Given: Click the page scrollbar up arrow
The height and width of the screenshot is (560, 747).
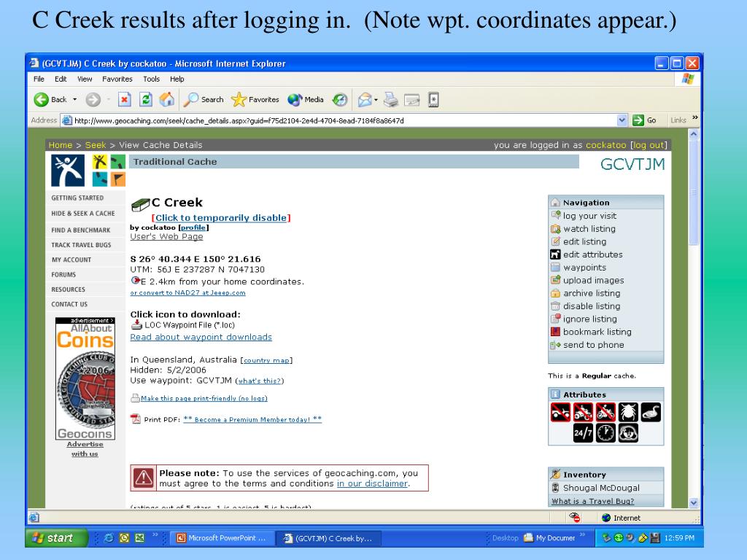Looking at the screenshot, I should 694,134.
